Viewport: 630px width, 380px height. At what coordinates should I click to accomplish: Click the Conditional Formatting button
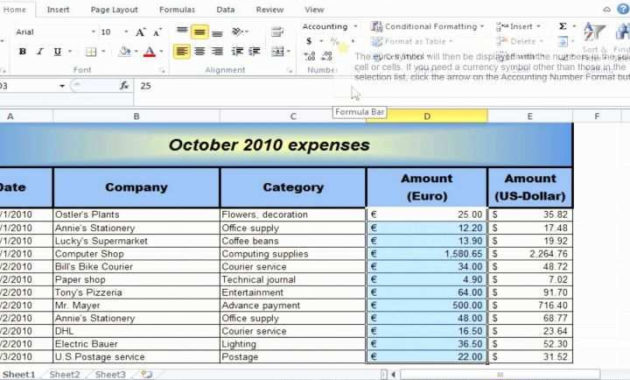coord(428,27)
